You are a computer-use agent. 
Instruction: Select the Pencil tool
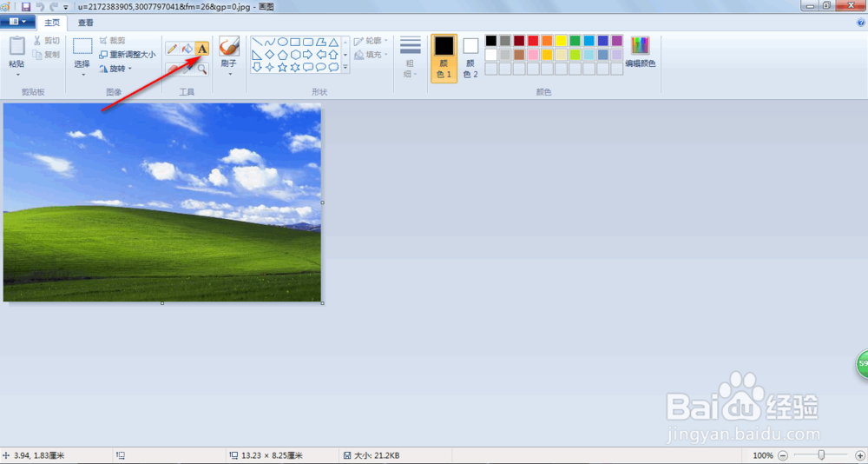(172, 49)
